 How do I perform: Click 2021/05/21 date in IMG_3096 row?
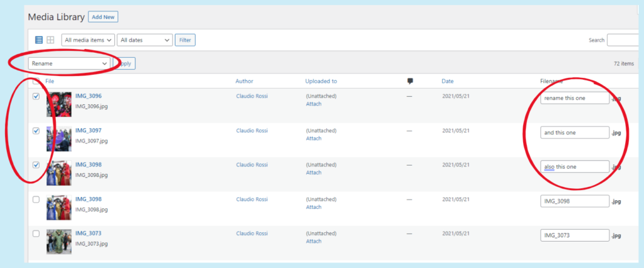tap(455, 96)
